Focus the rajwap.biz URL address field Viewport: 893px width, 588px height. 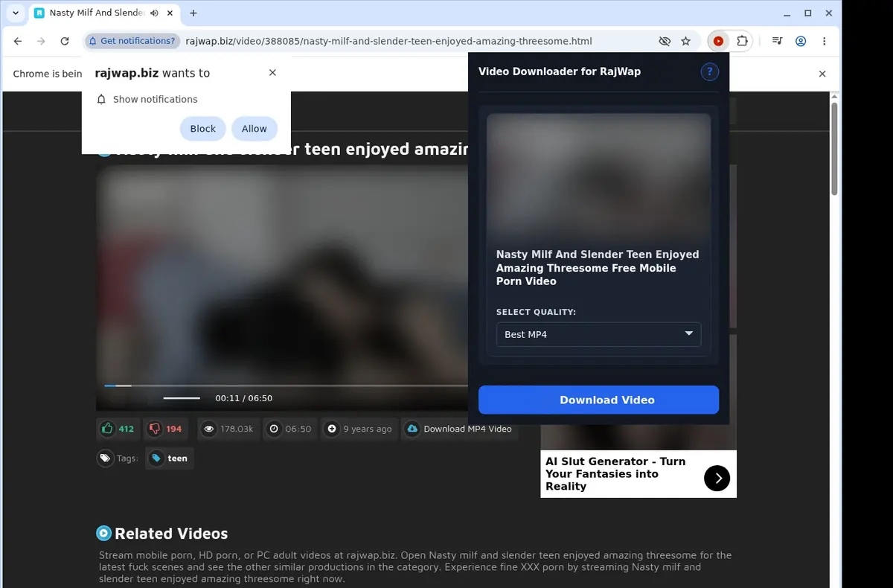tap(388, 42)
